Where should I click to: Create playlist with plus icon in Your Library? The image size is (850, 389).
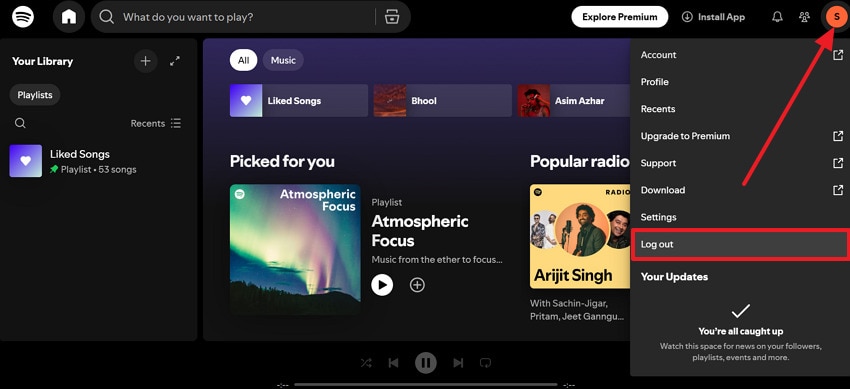145,61
